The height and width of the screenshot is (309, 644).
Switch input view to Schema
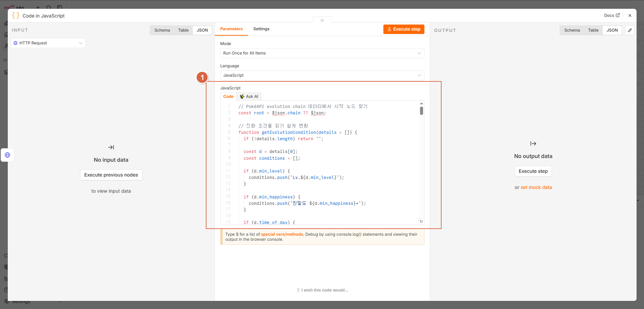(162, 30)
